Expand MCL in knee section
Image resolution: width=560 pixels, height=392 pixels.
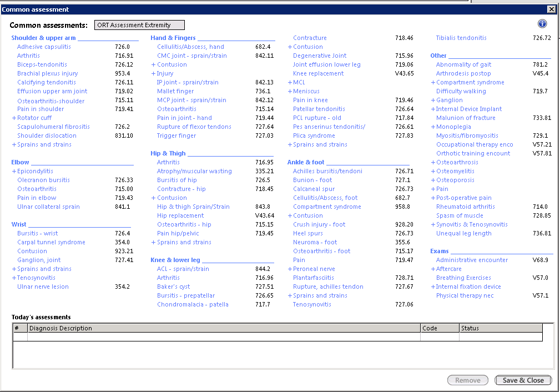[296, 82]
